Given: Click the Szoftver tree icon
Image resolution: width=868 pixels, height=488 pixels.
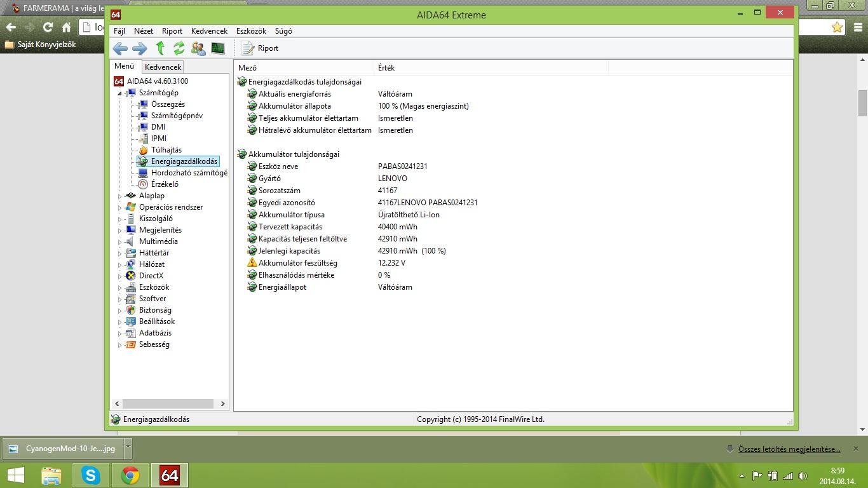Looking at the screenshot, I should pyautogui.click(x=131, y=299).
